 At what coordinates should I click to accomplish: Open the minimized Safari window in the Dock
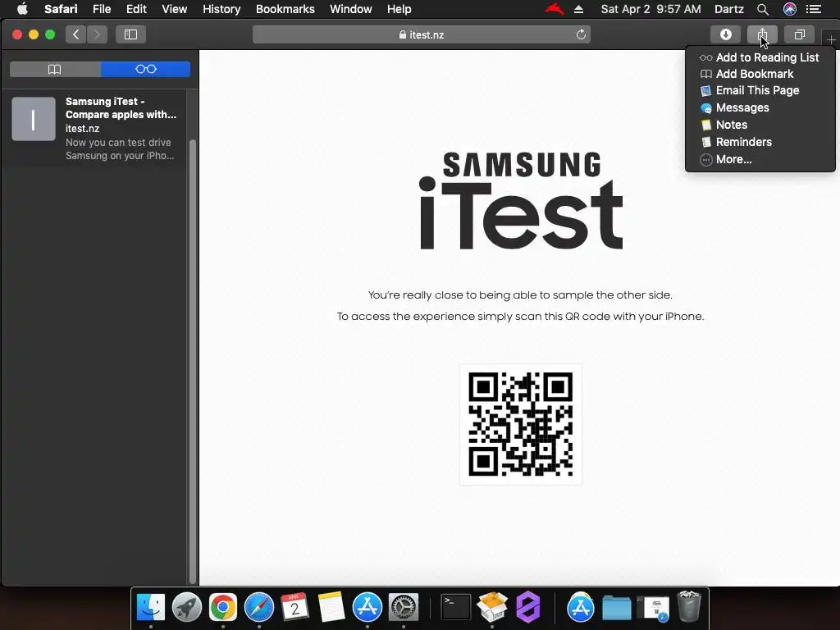(x=653, y=608)
